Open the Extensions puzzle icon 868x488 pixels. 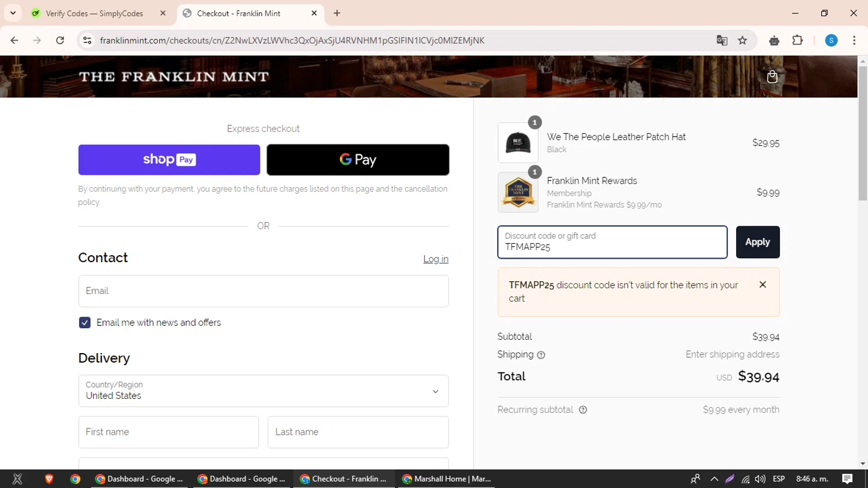pos(797,41)
